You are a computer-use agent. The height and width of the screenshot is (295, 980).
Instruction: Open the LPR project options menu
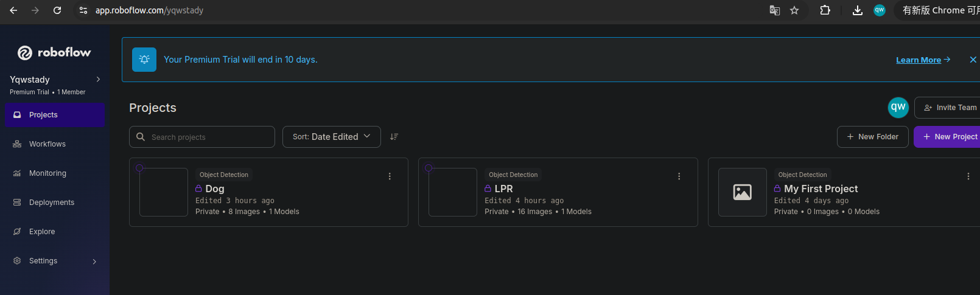point(679,176)
